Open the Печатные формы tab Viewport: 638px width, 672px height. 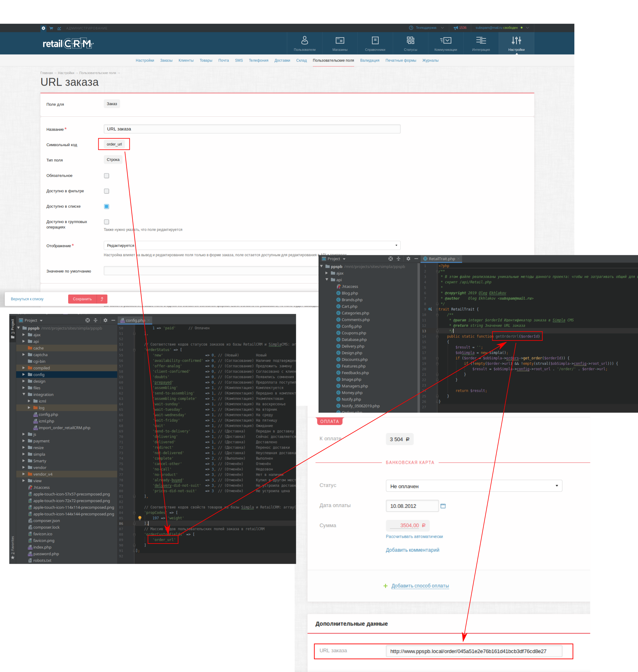(400, 61)
